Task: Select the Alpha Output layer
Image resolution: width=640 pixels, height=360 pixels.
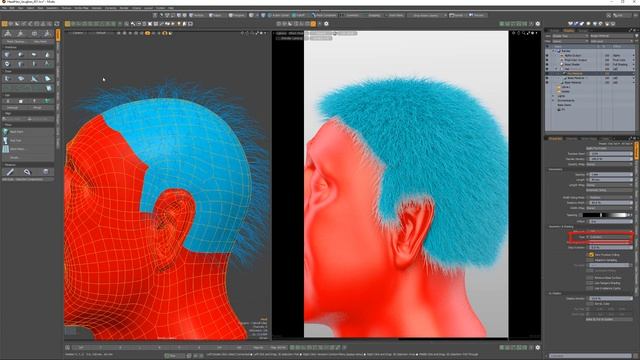Action: tap(573, 56)
